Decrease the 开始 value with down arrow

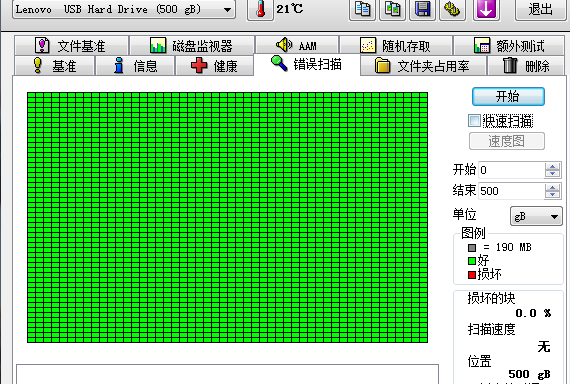point(553,174)
